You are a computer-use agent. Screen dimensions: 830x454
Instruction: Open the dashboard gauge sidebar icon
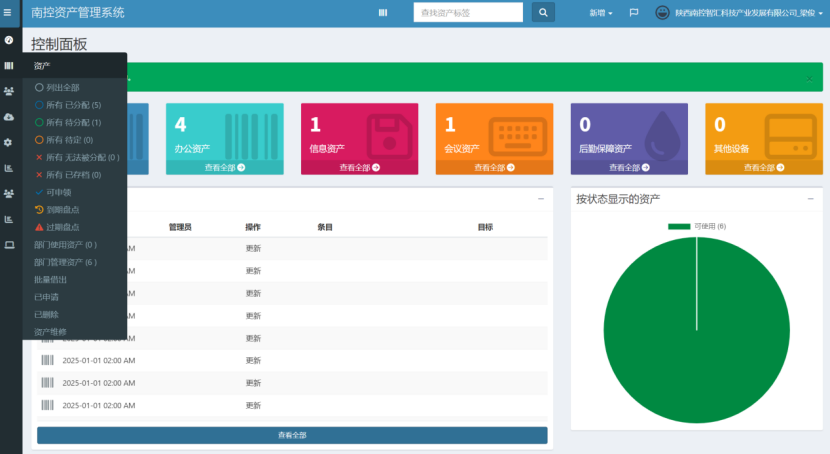coord(9,40)
